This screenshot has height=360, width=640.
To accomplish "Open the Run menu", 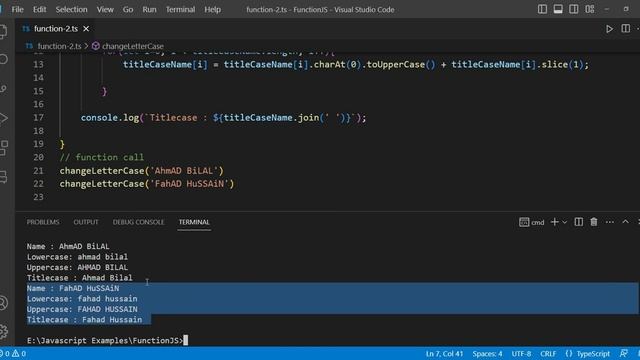I will click(x=149, y=9).
